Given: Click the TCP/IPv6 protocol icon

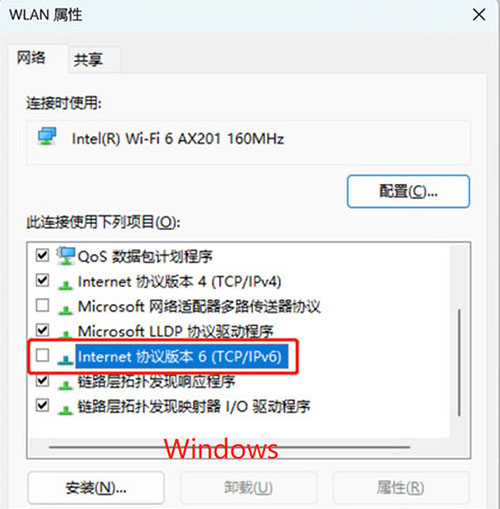Looking at the screenshot, I should [x=65, y=359].
